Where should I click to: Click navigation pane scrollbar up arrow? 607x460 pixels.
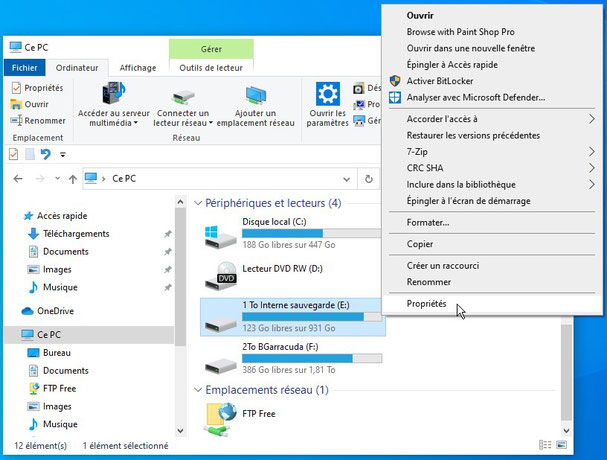[180, 202]
